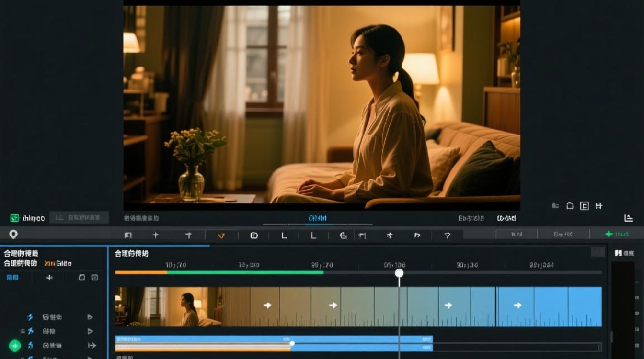The width and height of the screenshot is (644, 359).
Task: Click the rounded square icon in the toolbar
Action: pos(254,235)
